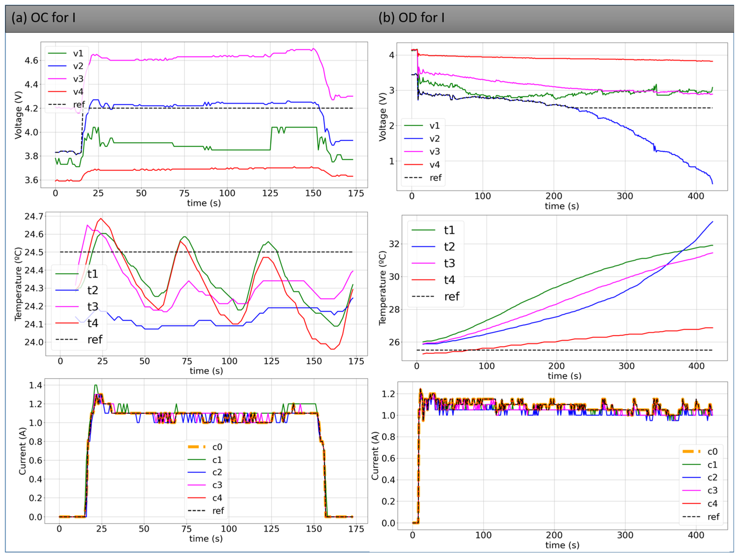Click the red line sample for t4 in OC temperature legend
Viewport: 741px width, 560px height.
[67, 323]
